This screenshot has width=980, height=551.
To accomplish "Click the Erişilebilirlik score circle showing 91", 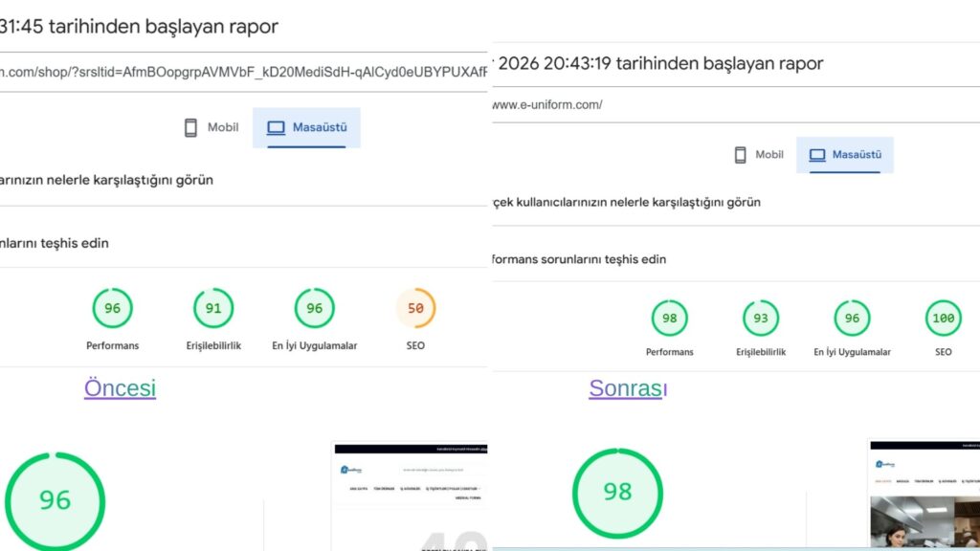I will (x=212, y=309).
